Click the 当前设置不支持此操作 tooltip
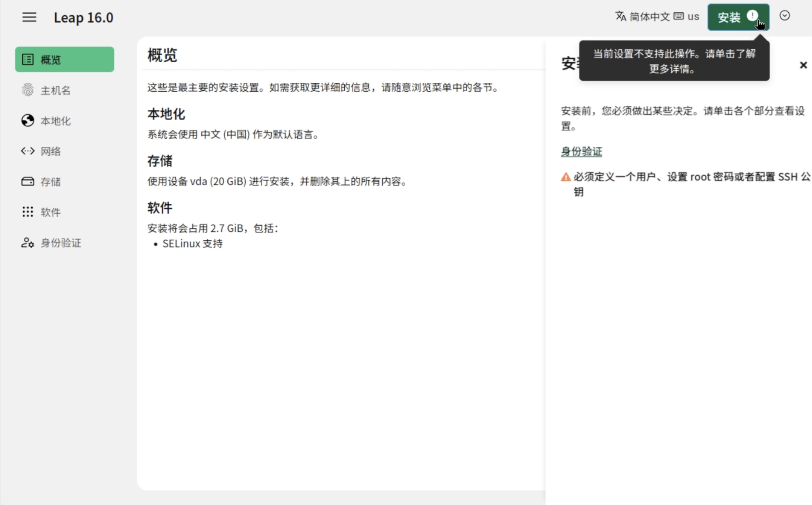 pyautogui.click(x=674, y=61)
